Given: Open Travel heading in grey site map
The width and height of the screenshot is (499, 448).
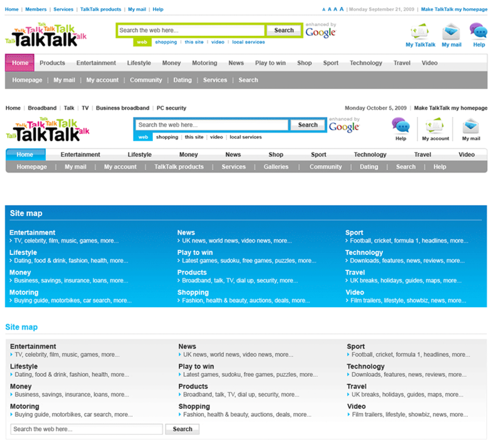Looking at the screenshot, I should tap(357, 386).
